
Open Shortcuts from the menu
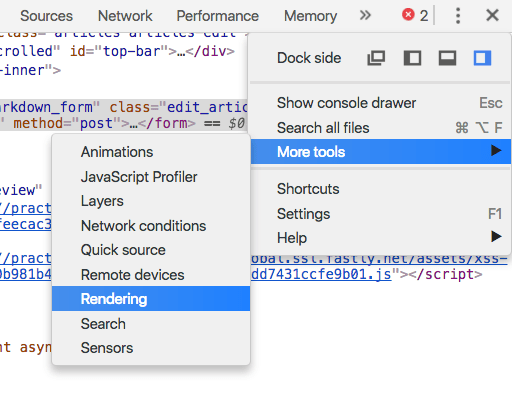380,189
